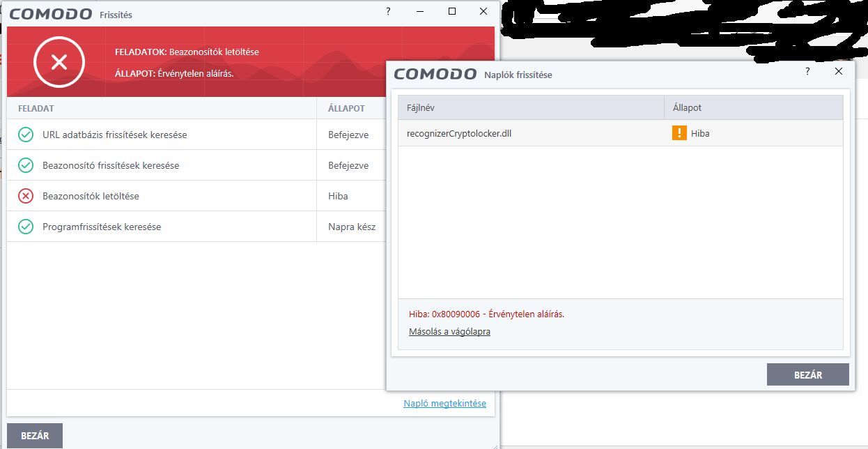Open help in the Frissítés window
This screenshot has height=449, width=868.
click(x=388, y=12)
